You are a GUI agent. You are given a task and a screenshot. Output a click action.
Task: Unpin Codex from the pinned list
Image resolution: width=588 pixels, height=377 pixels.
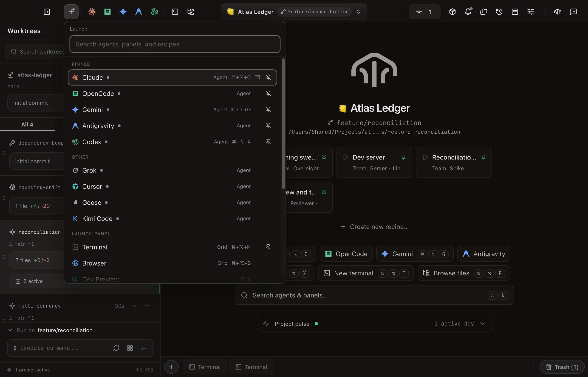click(x=268, y=142)
